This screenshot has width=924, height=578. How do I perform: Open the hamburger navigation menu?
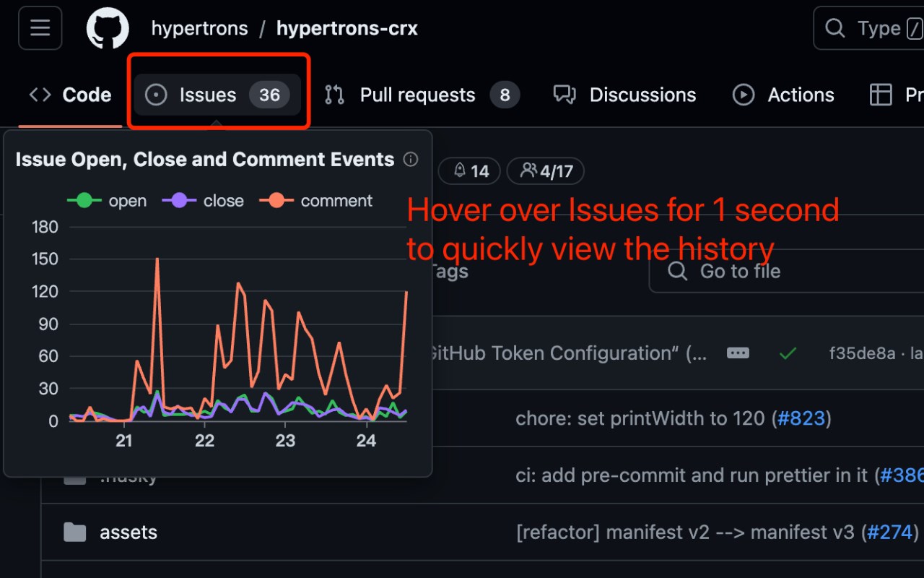[40, 28]
